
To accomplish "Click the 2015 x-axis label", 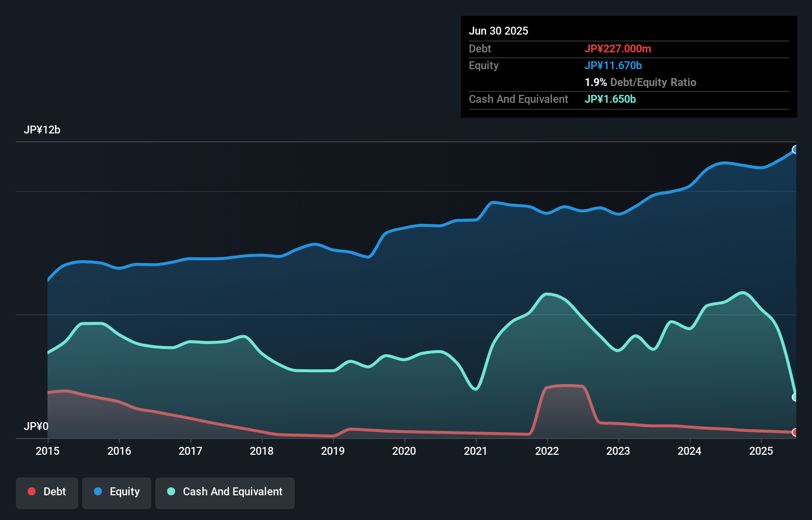I will pos(47,451).
